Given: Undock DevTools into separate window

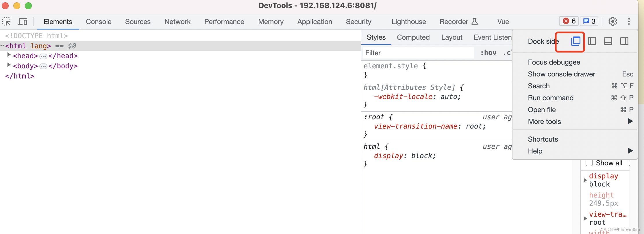Looking at the screenshot, I should click(575, 41).
